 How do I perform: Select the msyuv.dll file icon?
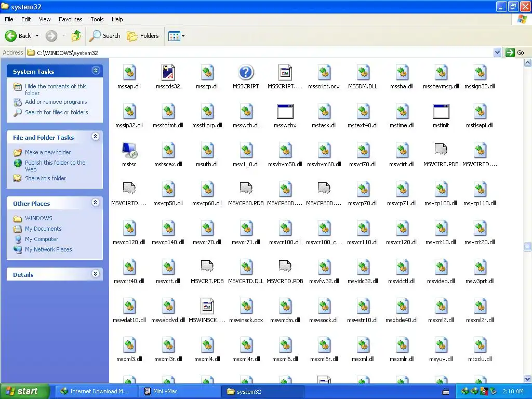coord(441,345)
